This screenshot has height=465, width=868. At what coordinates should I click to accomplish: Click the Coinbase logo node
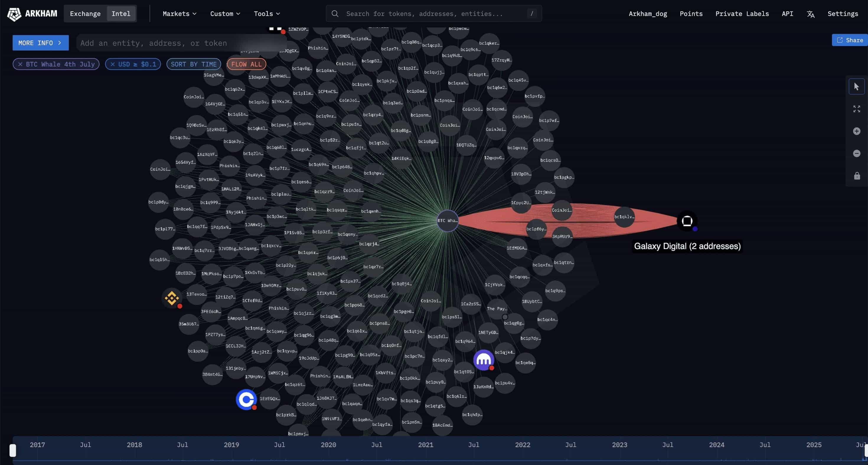tap(246, 399)
